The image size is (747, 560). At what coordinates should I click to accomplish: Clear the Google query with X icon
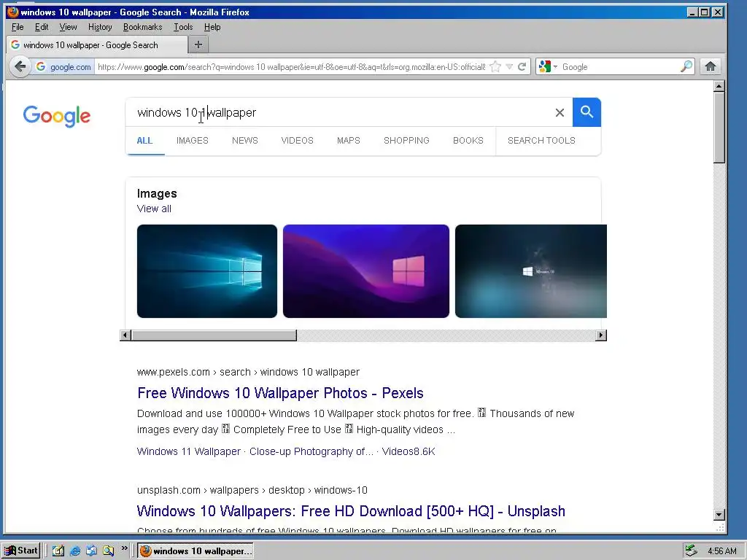tap(560, 112)
